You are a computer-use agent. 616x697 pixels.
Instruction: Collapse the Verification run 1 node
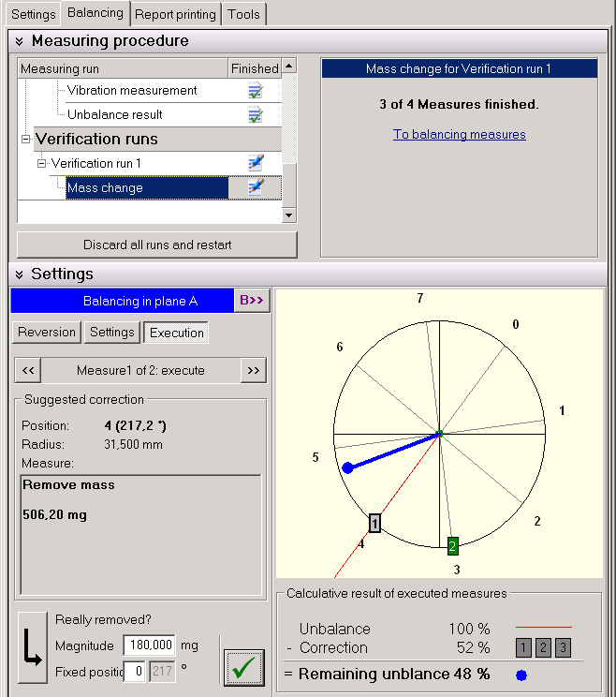(42, 164)
